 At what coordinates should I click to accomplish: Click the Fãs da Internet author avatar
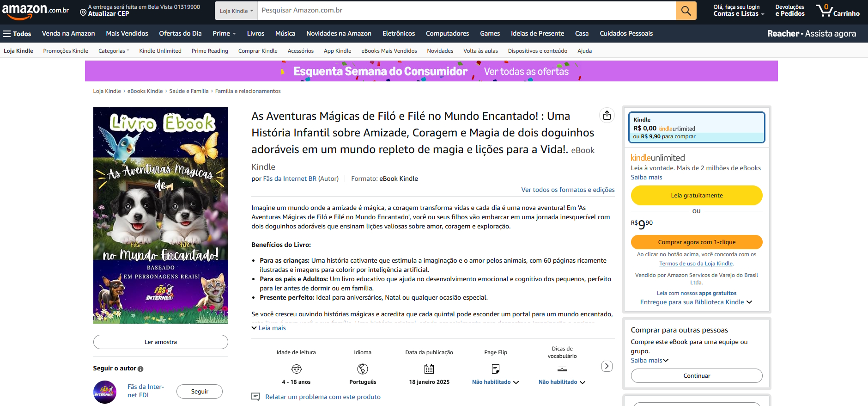point(105,392)
